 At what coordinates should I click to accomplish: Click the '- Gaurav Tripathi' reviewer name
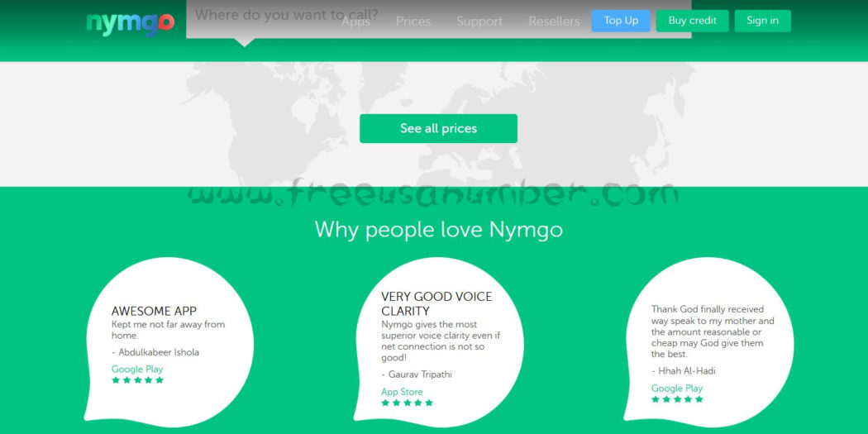tap(417, 374)
